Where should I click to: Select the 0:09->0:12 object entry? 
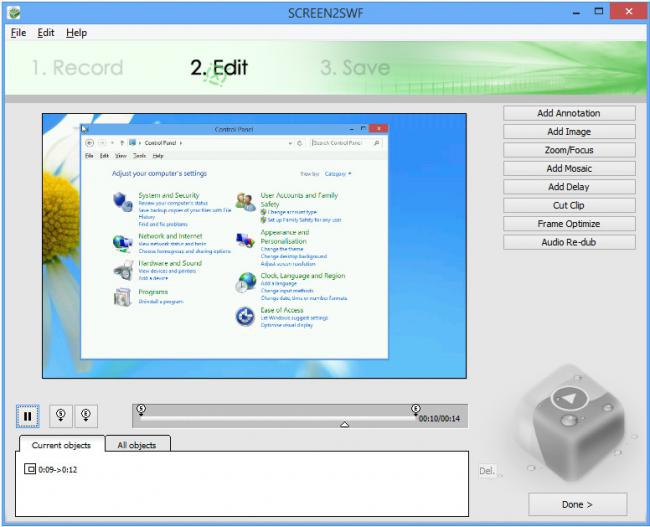pos(51,469)
